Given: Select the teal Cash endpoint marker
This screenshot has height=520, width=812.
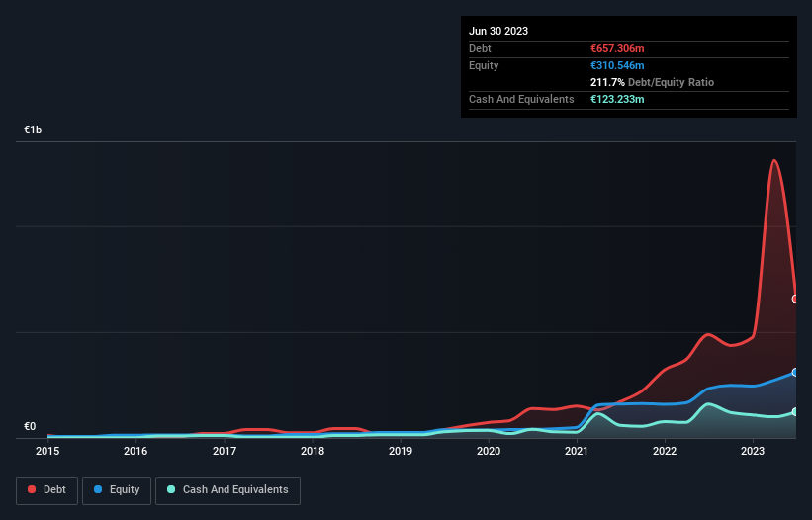Looking at the screenshot, I should [x=795, y=412].
